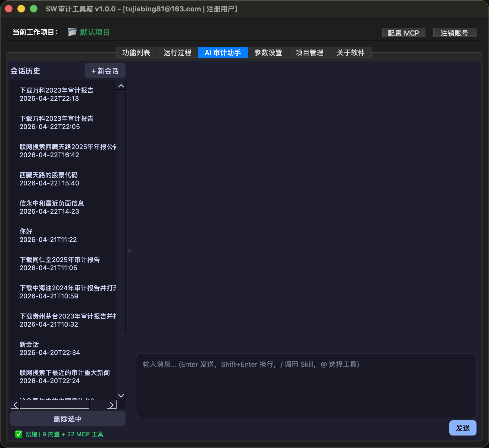Switch to the 功能列表 tab
The height and width of the screenshot is (448, 489).
[x=136, y=52]
